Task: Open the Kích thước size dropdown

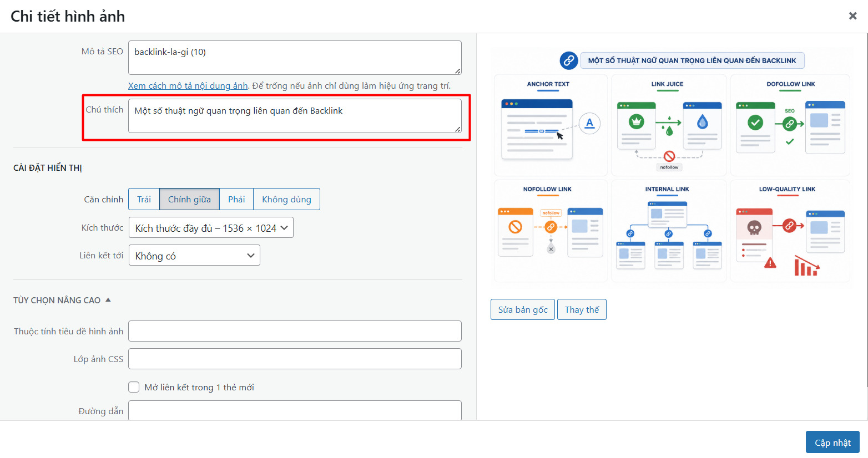Action: click(211, 228)
